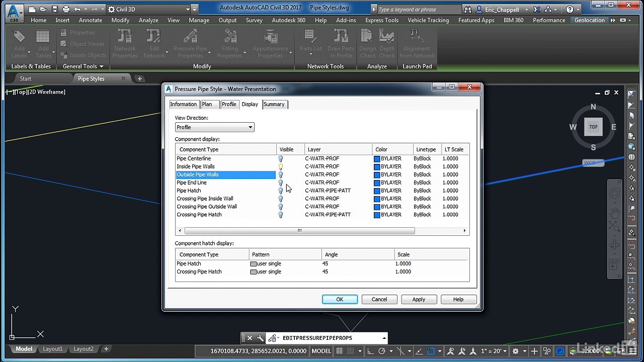Add a new drawing tab with plus button
644x362 pixels.
[x=140, y=78]
